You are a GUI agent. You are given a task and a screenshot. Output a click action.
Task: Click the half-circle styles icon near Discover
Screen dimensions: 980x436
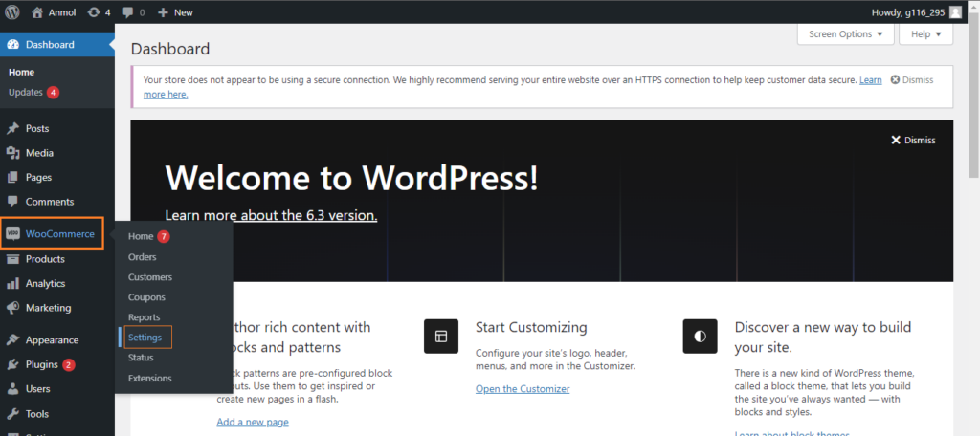[700, 336]
